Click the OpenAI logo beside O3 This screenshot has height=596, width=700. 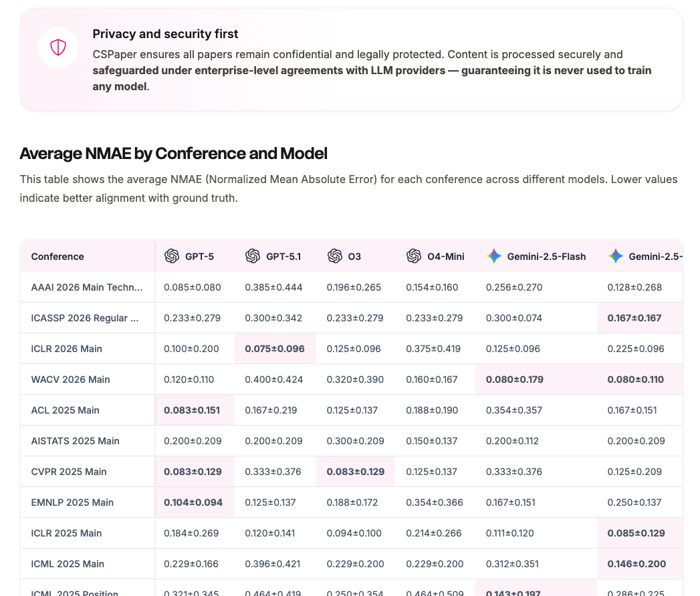point(334,257)
